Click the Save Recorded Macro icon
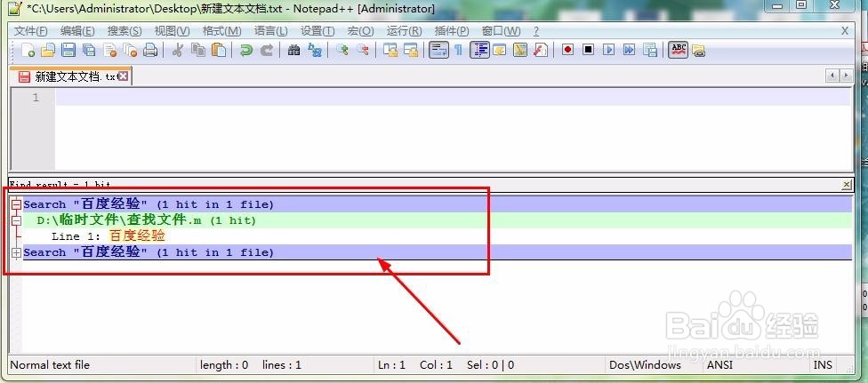Image resolution: width=868 pixels, height=383 pixels. click(650, 51)
